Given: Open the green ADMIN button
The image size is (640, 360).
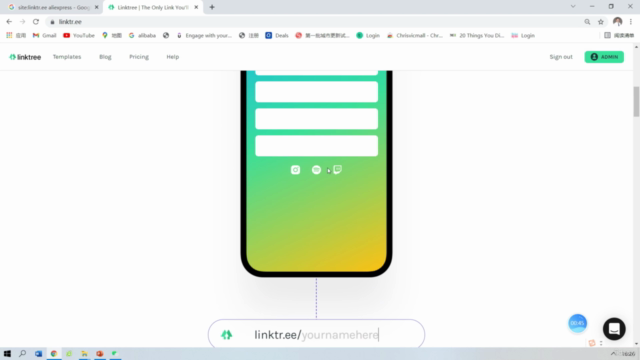Looking at the screenshot, I should pos(604,57).
